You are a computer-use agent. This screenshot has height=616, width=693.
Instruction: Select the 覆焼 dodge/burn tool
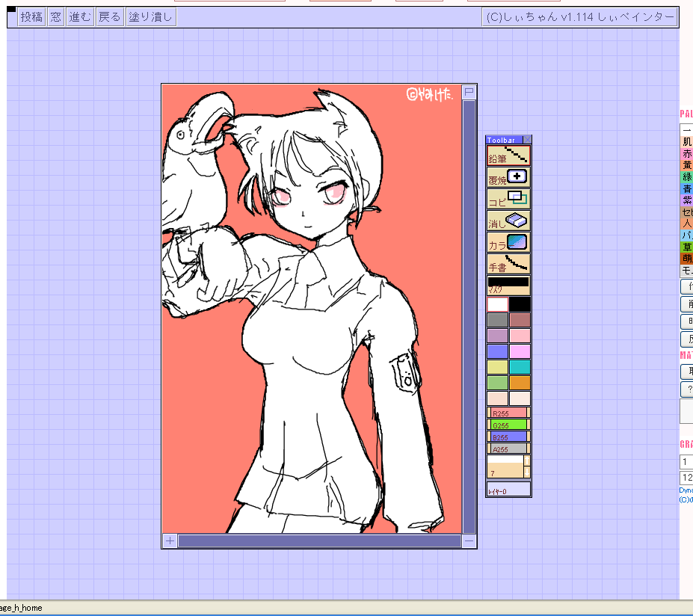click(508, 178)
